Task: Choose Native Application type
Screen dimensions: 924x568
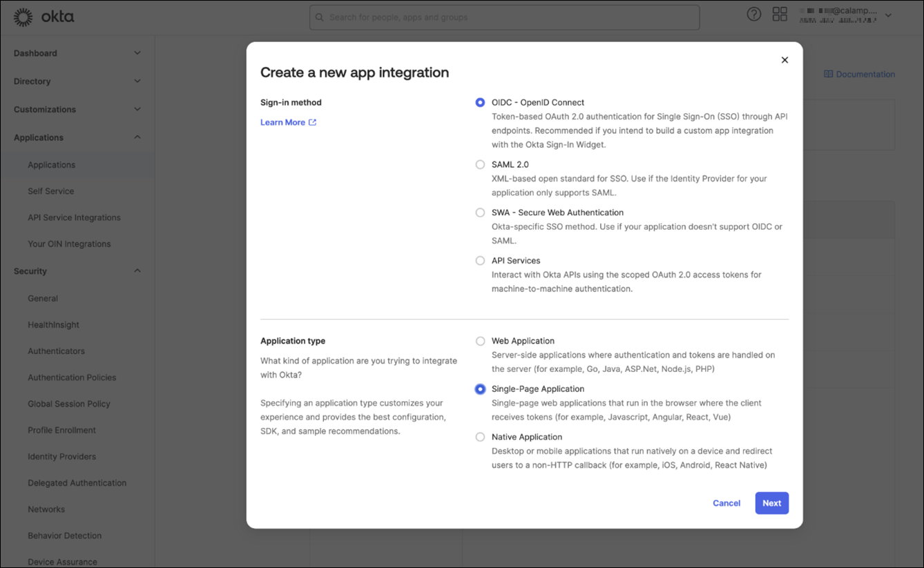Action: 480,437
